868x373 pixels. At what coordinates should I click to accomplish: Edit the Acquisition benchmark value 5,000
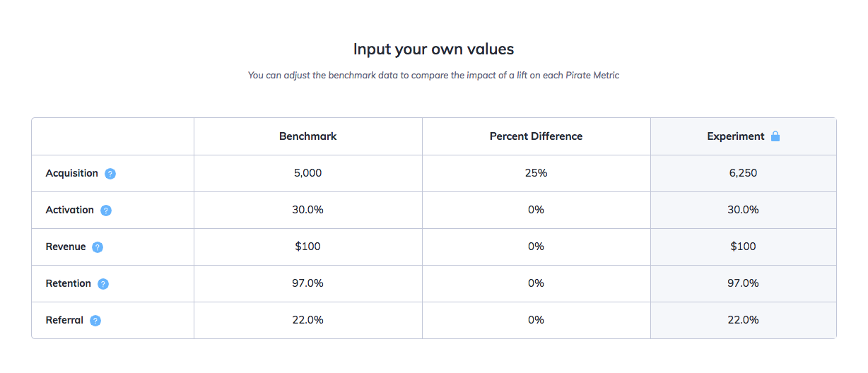pyautogui.click(x=308, y=173)
